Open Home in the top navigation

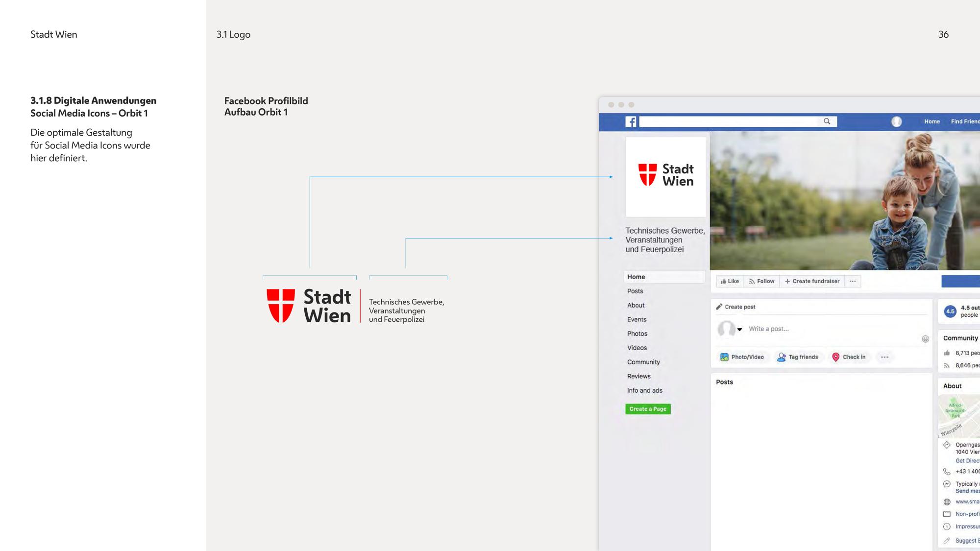click(x=932, y=121)
